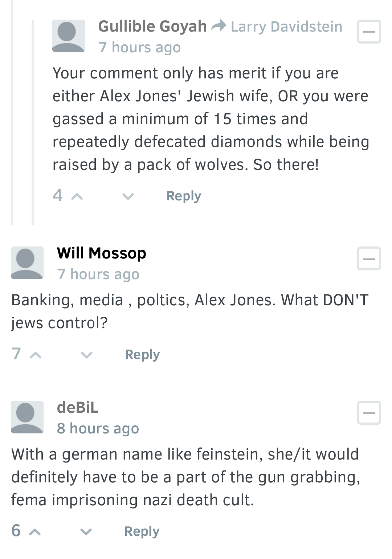Open Gullible Goyah's profile name

tap(152, 26)
